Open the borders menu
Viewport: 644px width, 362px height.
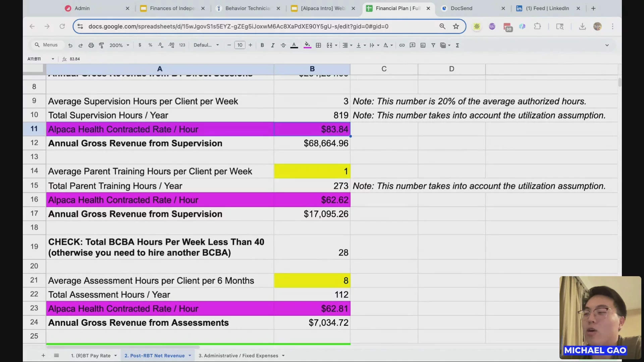[318, 45]
